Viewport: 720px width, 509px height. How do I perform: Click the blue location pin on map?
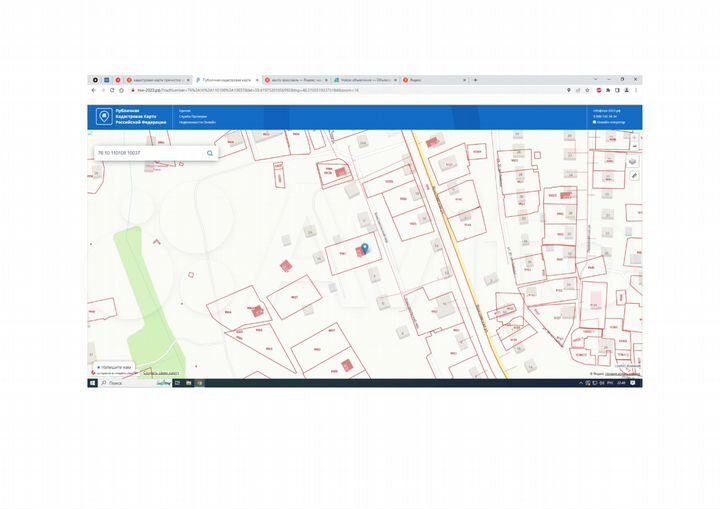[x=364, y=248]
